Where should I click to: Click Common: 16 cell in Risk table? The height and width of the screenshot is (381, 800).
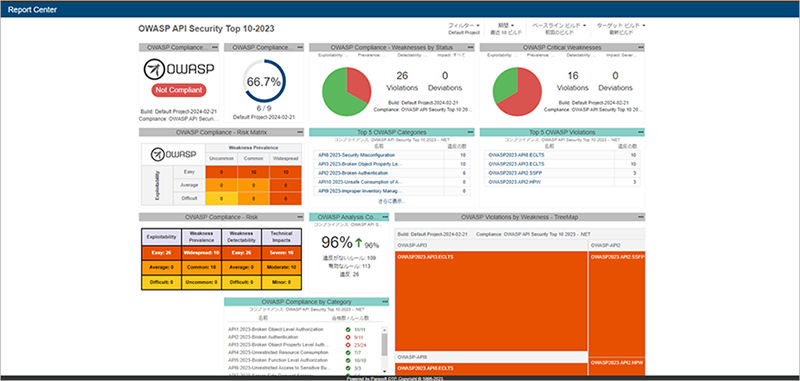pyautogui.click(x=201, y=267)
